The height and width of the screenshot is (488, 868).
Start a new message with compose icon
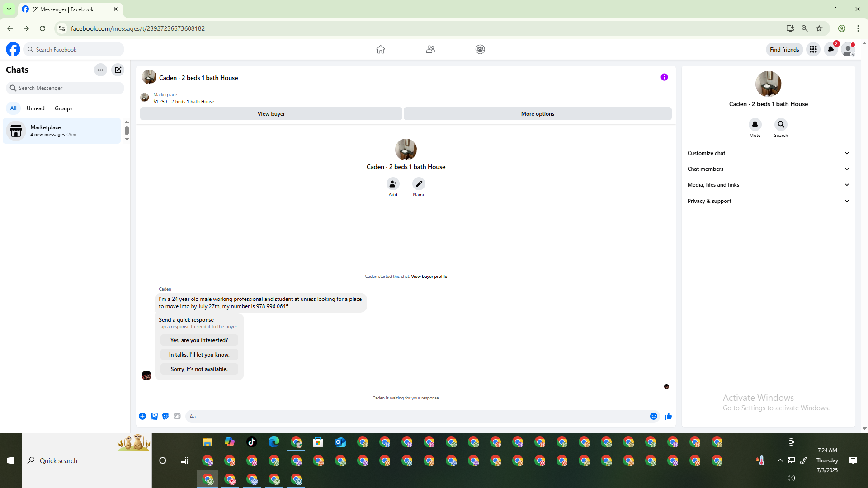[118, 70]
